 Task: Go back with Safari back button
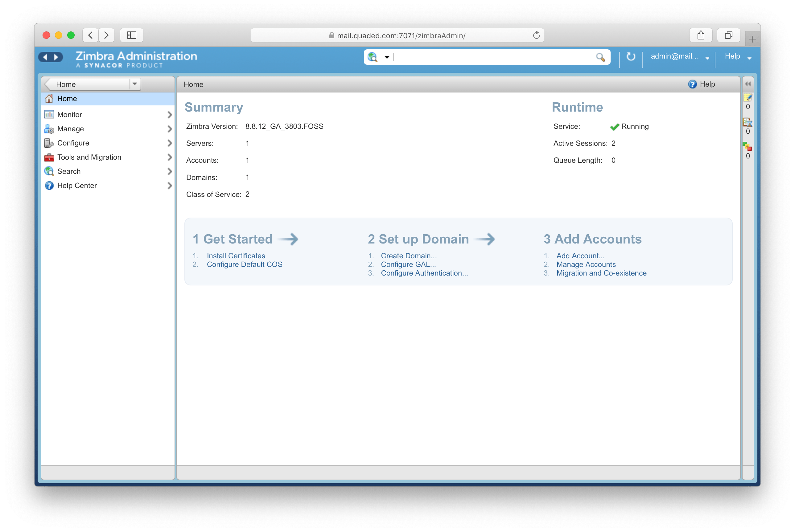coord(90,35)
